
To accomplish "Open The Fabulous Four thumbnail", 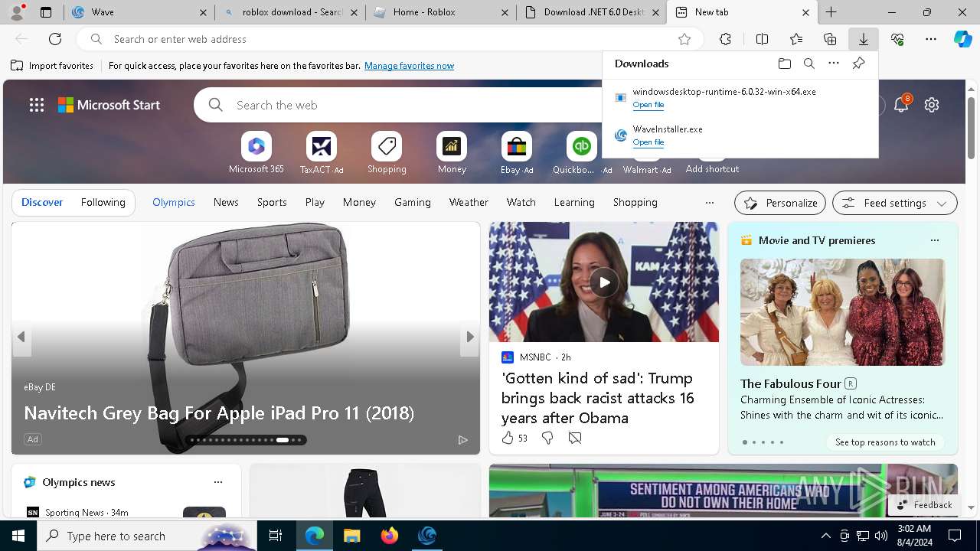I will [842, 312].
